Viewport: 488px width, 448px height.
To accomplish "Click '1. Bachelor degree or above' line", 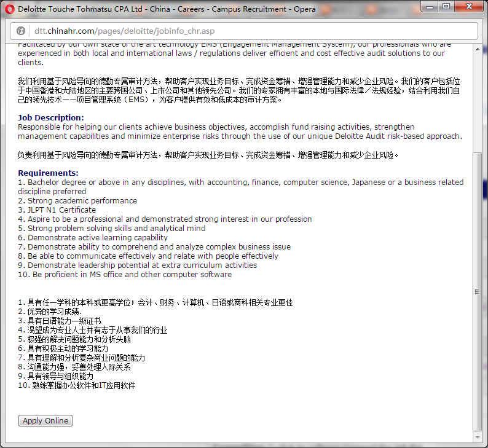I will tap(240, 187).
